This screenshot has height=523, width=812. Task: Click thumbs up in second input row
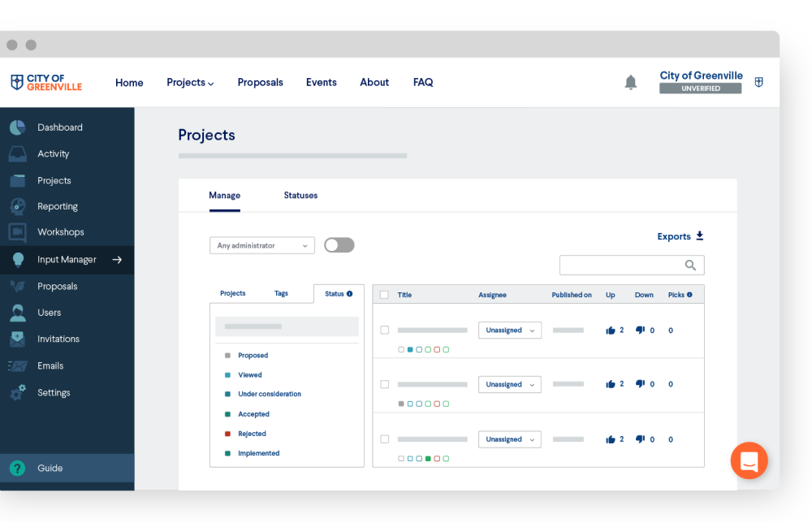pyautogui.click(x=611, y=384)
